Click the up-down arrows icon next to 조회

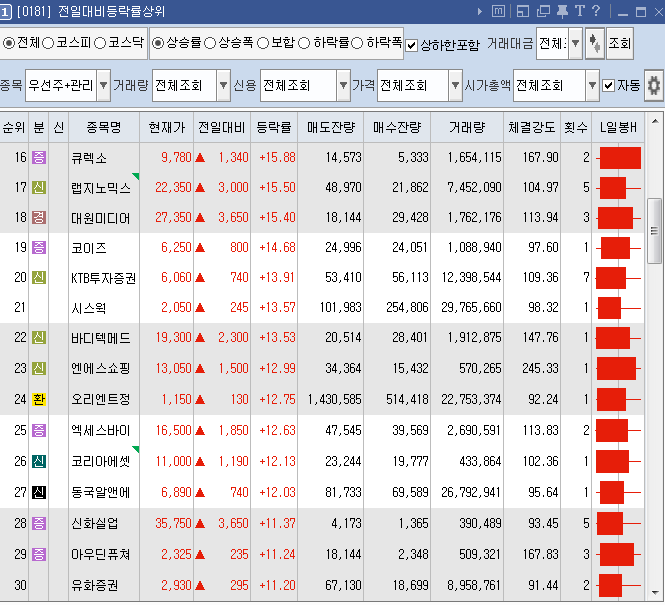(x=595, y=43)
